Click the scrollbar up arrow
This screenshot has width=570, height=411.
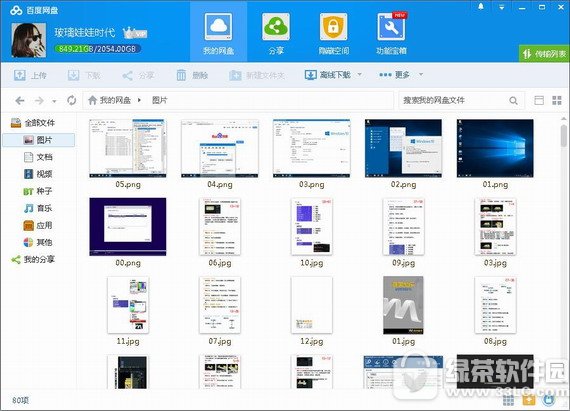(563, 118)
